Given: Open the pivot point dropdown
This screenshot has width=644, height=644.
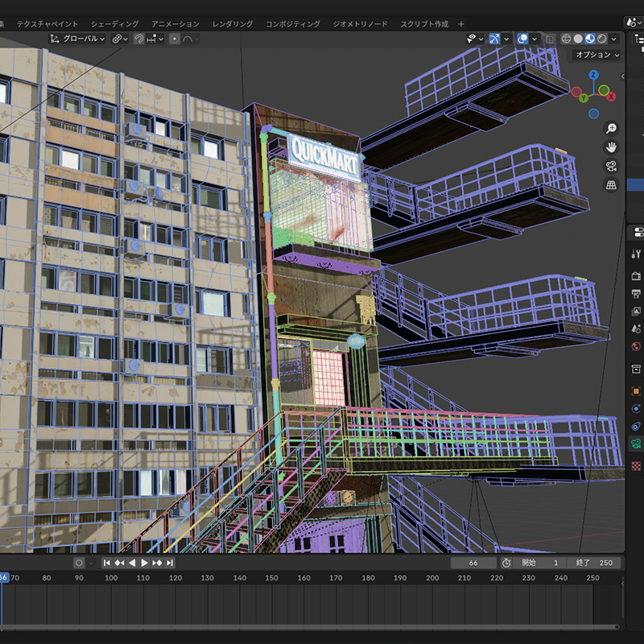Looking at the screenshot, I should pos(121,39).
